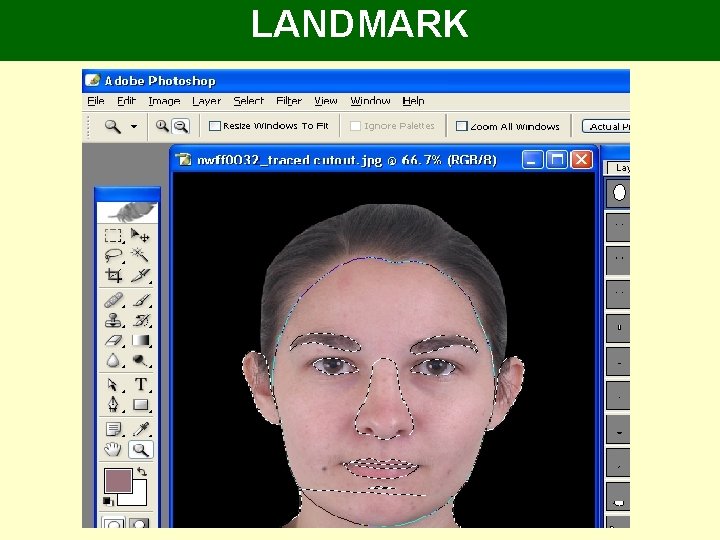Select the Clone Stamp tool
Viewport: 720px width, 540px height.
click(x=113, y=320)
